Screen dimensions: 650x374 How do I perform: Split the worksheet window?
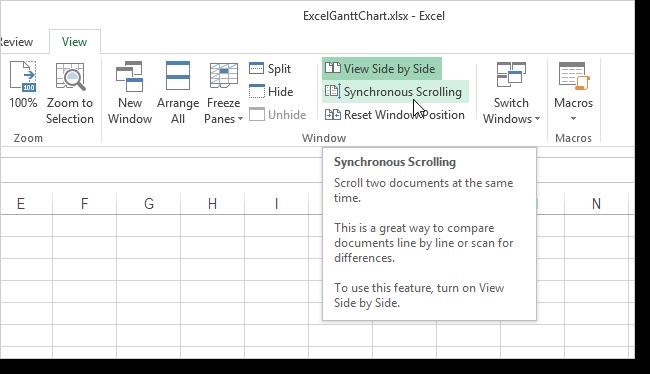[x=270, y=68]
